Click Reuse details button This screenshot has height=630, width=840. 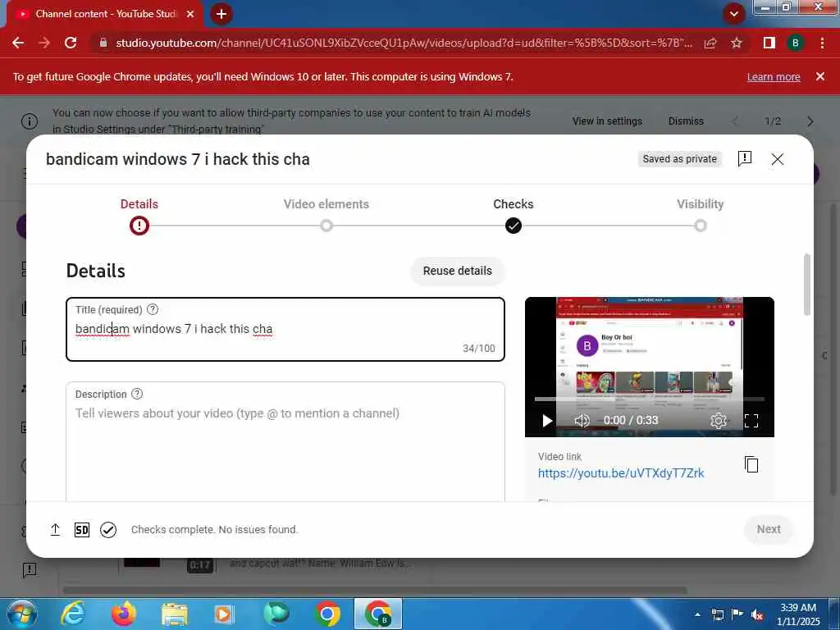click(458, 271)
